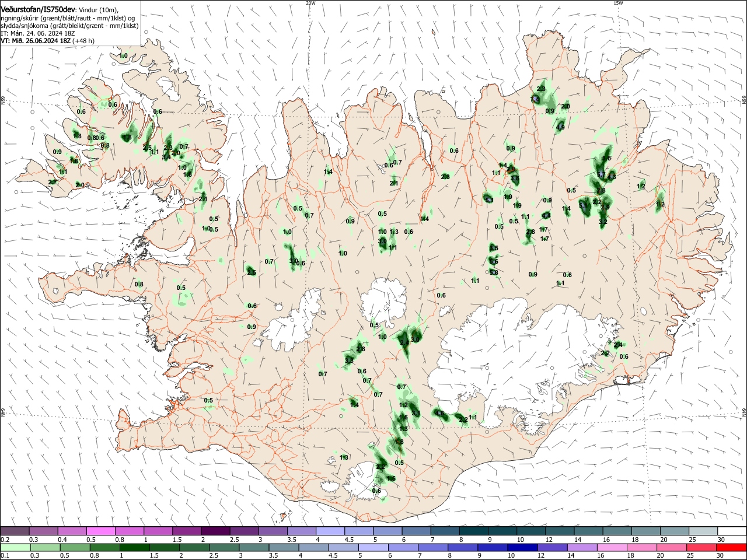The width and height of the screenshot is (747, 560).
Task: Click the 2.4 precipitation value on the southeast coast
Action: [x=617, y=344]
